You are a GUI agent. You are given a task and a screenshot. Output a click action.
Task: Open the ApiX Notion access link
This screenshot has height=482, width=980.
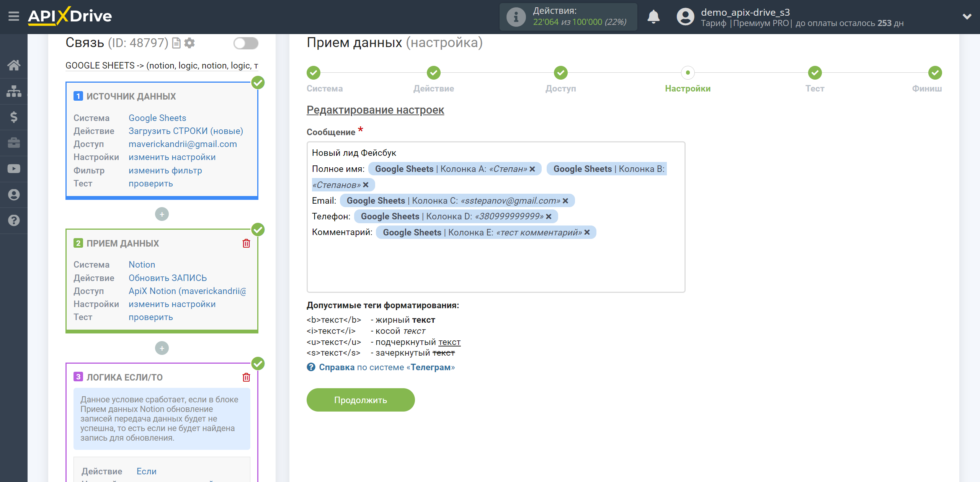tap(187, 291)
